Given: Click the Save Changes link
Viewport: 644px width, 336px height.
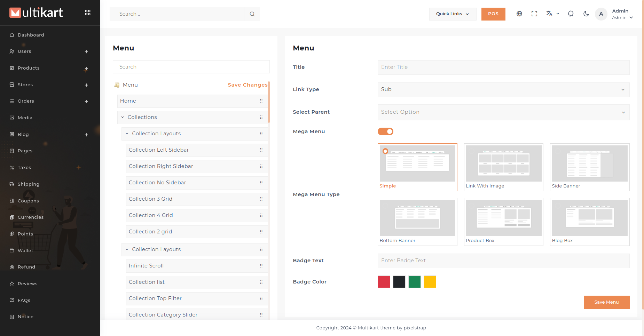Looking at the screenshot, I should coord(248,85).
